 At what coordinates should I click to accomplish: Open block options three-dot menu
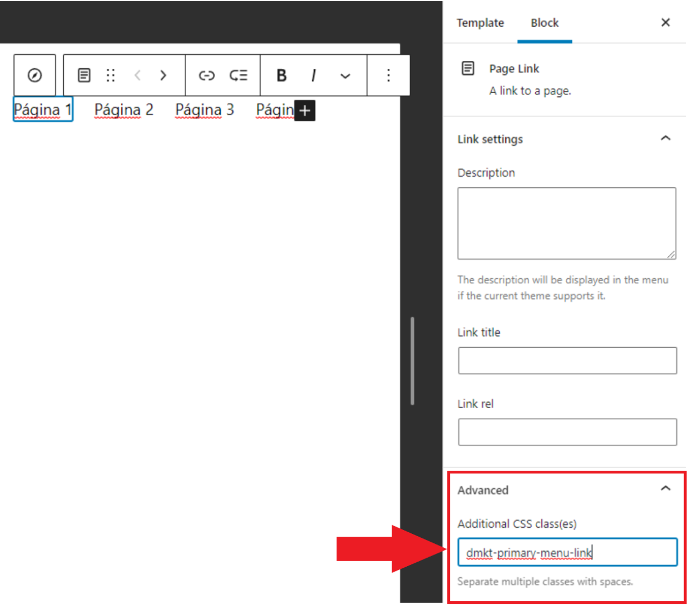tap(388, 75)
